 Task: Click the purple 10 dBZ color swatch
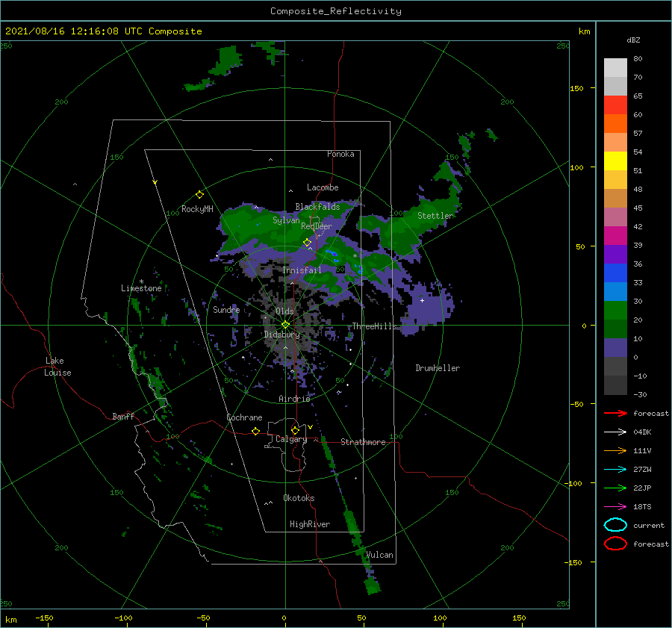615,347
